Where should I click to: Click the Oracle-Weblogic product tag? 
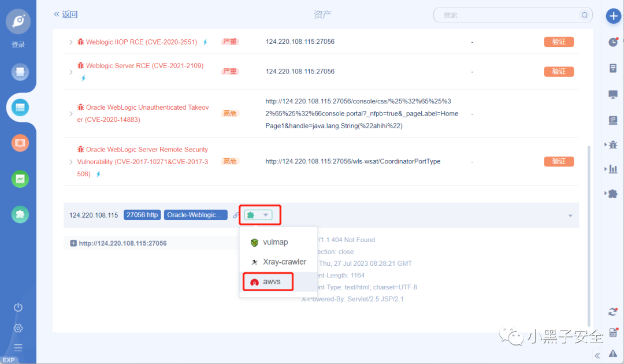click(x=195, y=215)
